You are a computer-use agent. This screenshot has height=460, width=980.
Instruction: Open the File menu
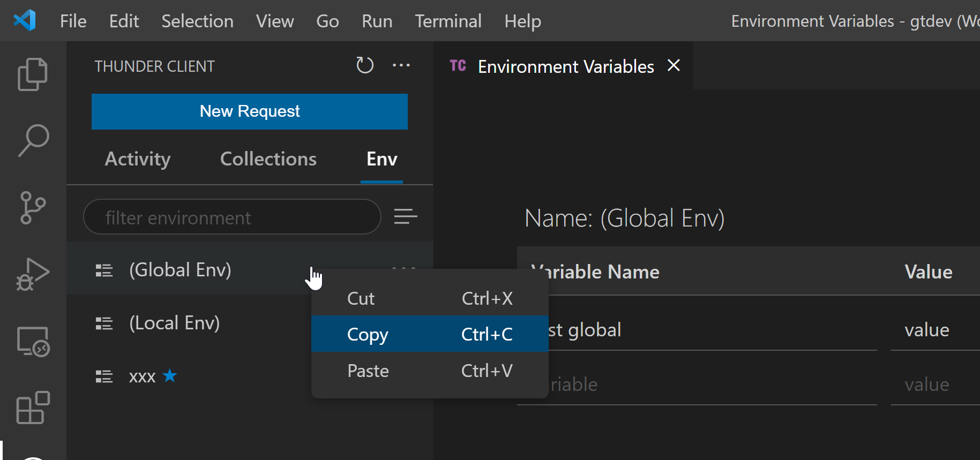tap(73, 21)
